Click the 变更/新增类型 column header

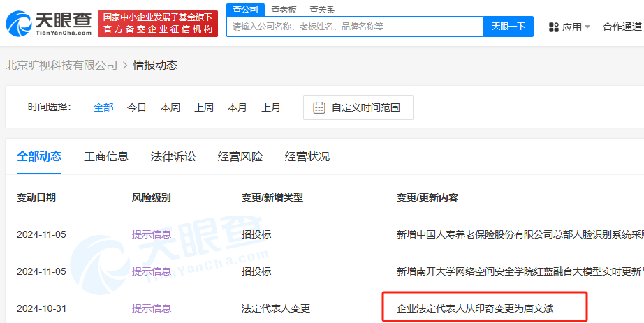272,198
